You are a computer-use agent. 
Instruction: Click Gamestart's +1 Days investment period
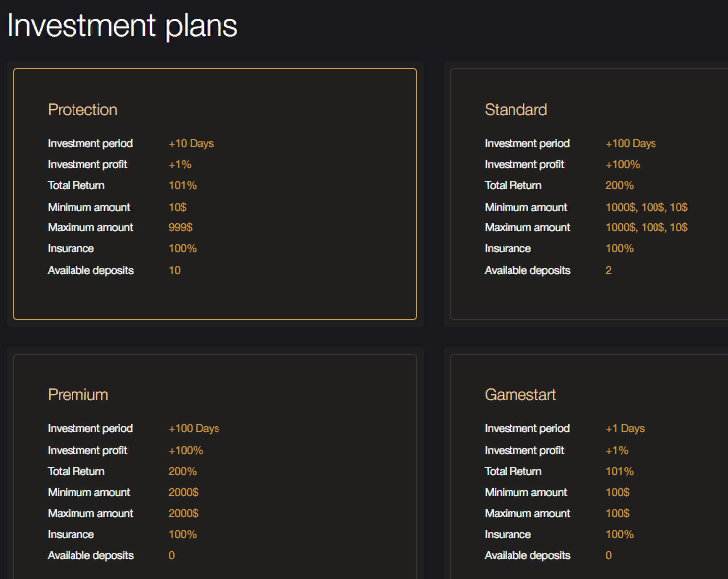click(x=625, y=429)
